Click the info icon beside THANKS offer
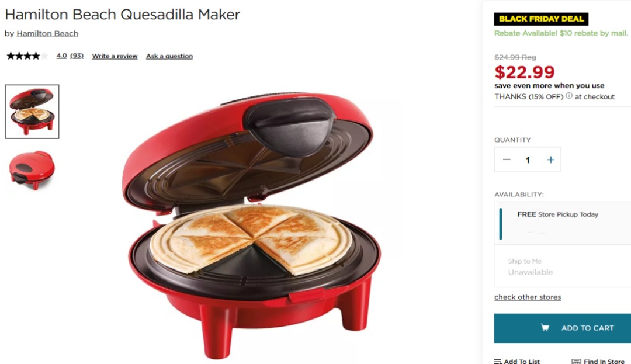Viewport: 631px width, 364px height. coord(568,96)
